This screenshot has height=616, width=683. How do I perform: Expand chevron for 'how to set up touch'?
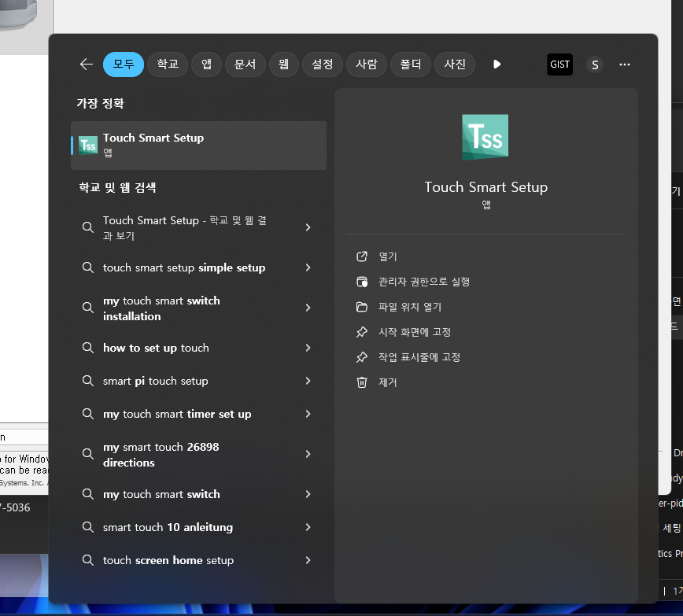click(x=308, y=348)
